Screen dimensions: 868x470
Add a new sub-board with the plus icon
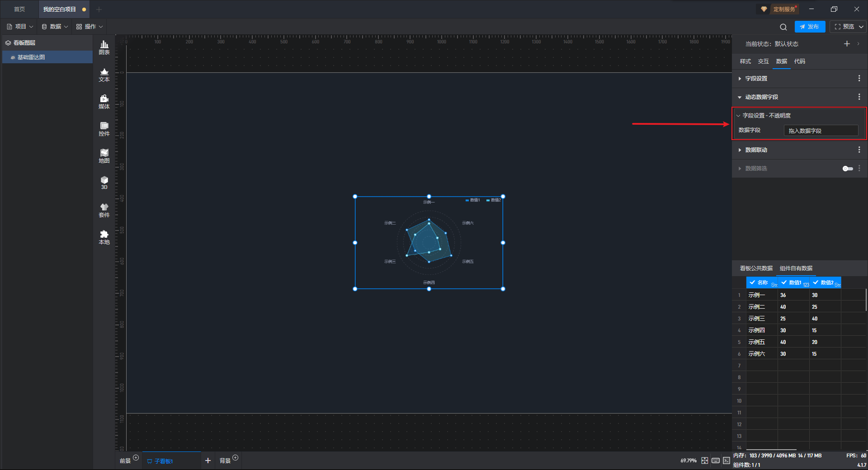coord(208,461)
